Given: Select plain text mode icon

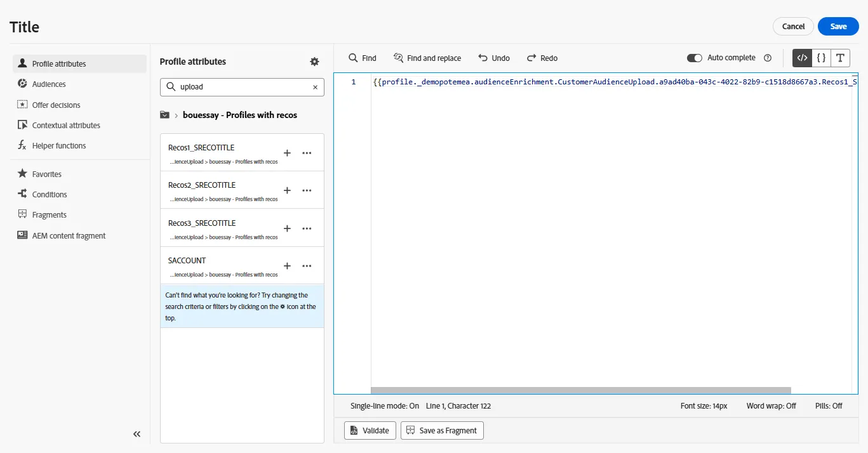Looking at the screenshot, I should [x=840, y=58].
